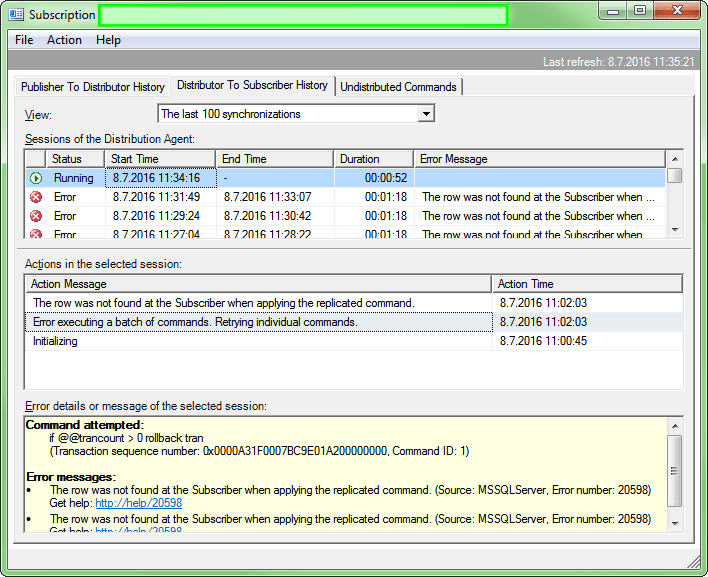Click the Action Time column header

click(587, 284)
